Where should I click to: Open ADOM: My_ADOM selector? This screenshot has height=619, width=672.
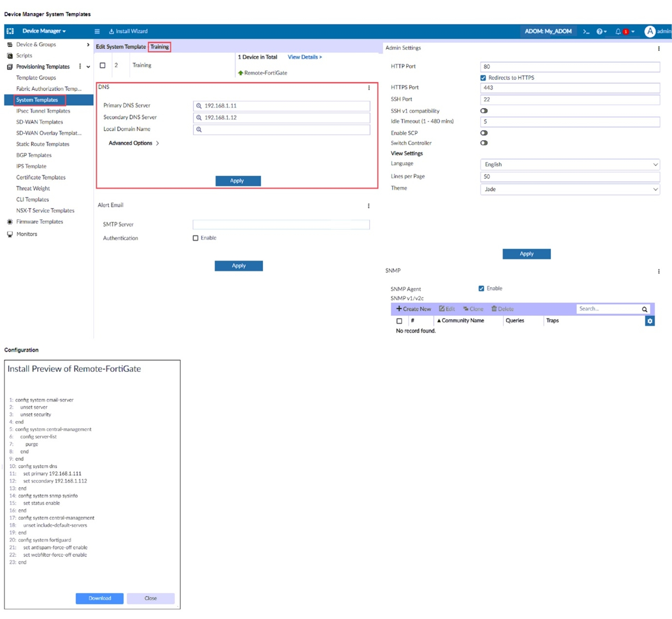coord(548,31)
